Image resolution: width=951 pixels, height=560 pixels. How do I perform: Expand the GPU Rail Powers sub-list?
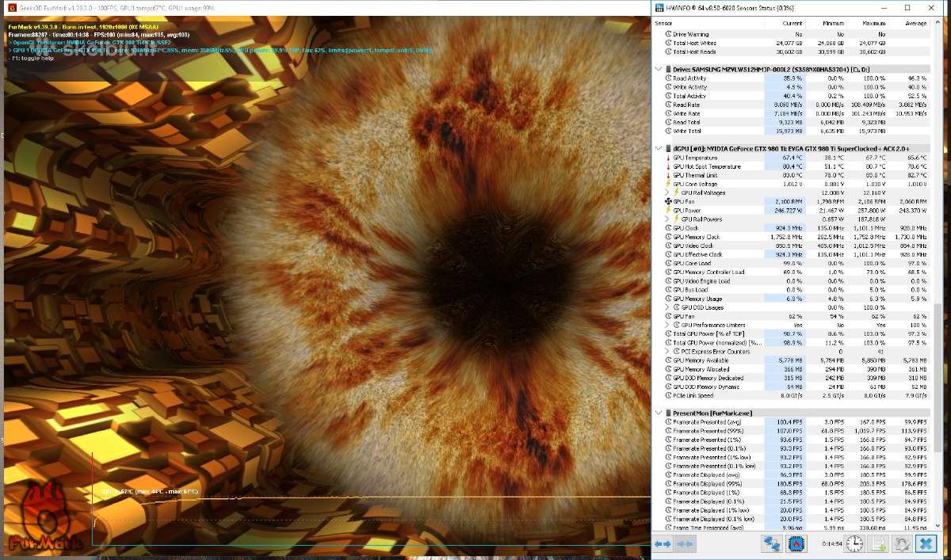click(x=667, y=219)
